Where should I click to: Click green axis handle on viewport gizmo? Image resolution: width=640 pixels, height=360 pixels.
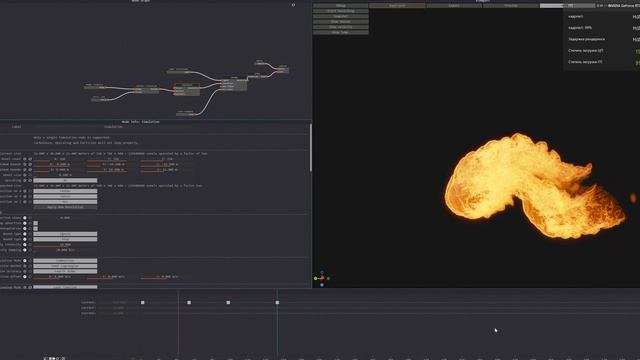[316, 278]
